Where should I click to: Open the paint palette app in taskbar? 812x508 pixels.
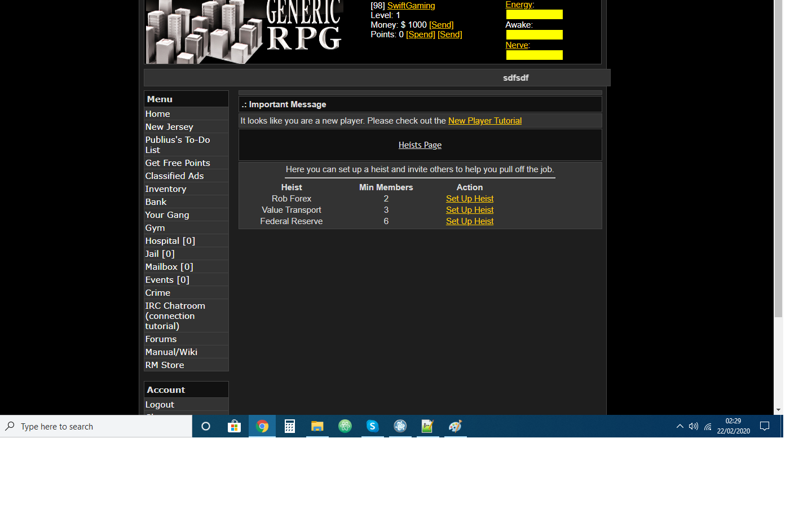tap(455, 427)
